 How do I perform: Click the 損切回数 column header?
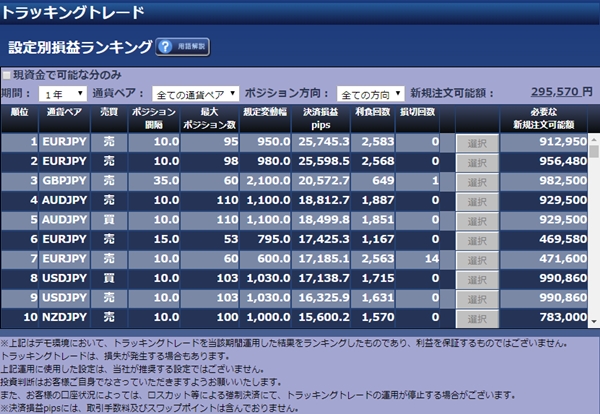(417, 119)
